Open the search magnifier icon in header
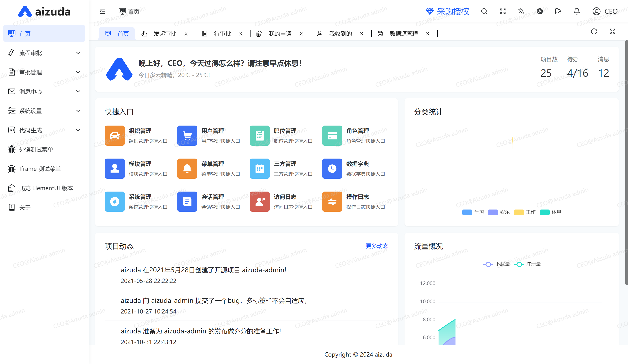Viewport: 628px width, 364px height. click(x=484, y=11)
